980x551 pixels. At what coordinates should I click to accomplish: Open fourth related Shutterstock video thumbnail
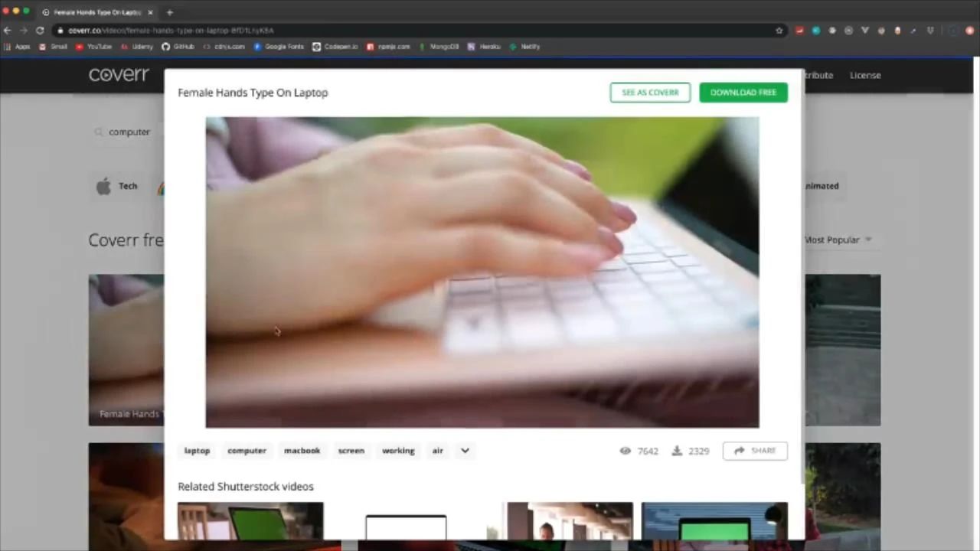[x=714, y=521]
